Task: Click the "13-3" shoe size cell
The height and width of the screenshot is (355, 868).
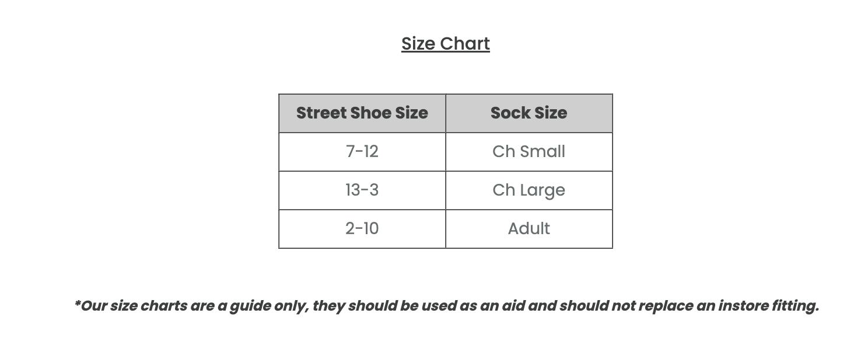Action: 362,190
